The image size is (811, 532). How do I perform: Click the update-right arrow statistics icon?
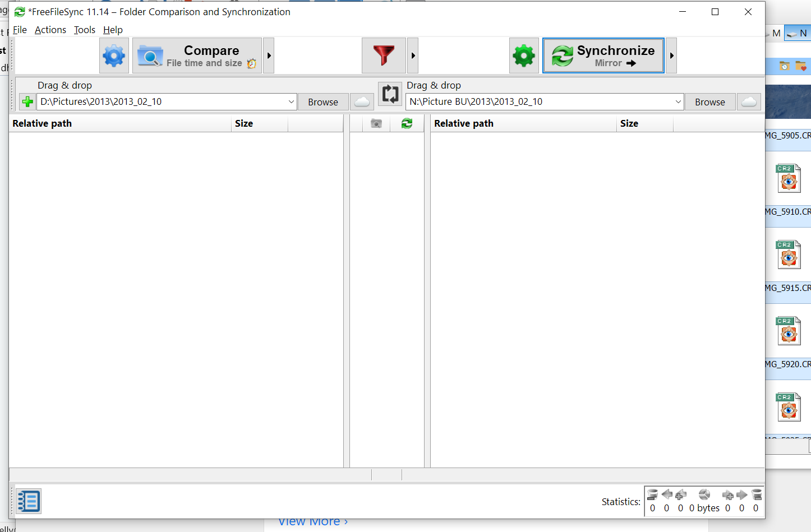coord(742,494)
